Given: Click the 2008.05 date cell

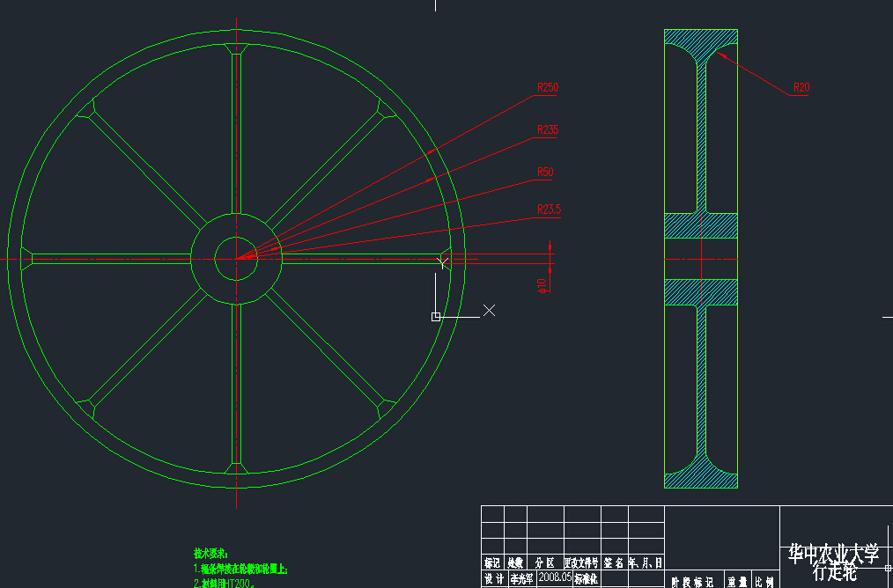Looking at the screenshot, I should pyautogui.click(x=555, y=578).
